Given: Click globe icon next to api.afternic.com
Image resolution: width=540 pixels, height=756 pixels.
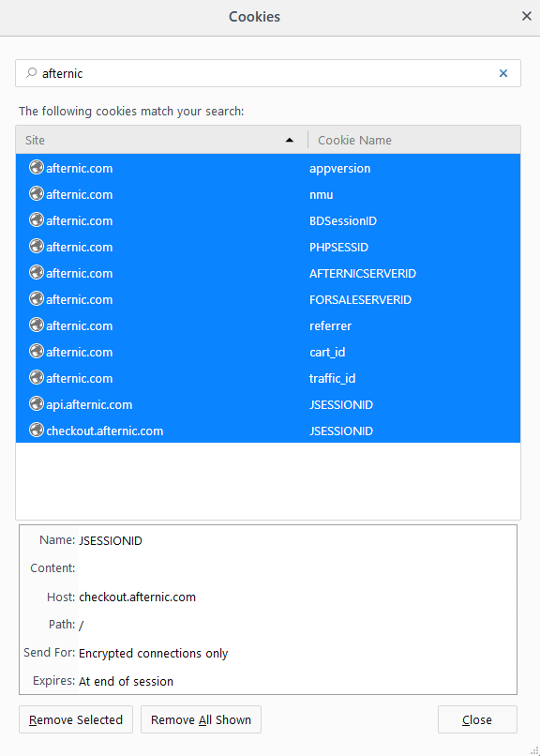Looking at the screenshot, I should (x=37, y=403).
